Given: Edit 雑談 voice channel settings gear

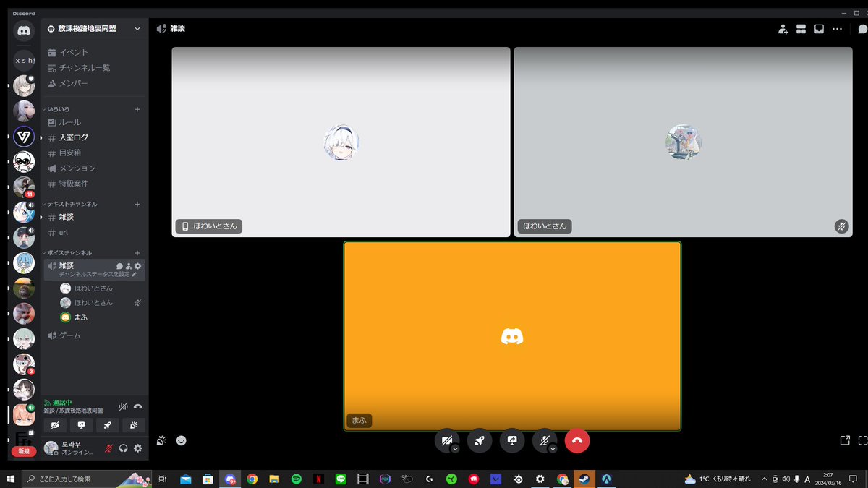Looking at the screenshot, I should coord(138,266).
